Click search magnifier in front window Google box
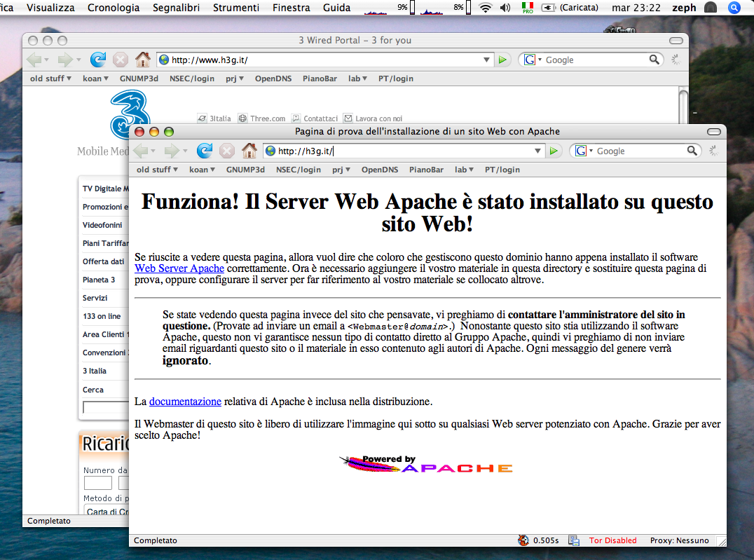This screenshot has height=560, width=754. click(692, 151)
